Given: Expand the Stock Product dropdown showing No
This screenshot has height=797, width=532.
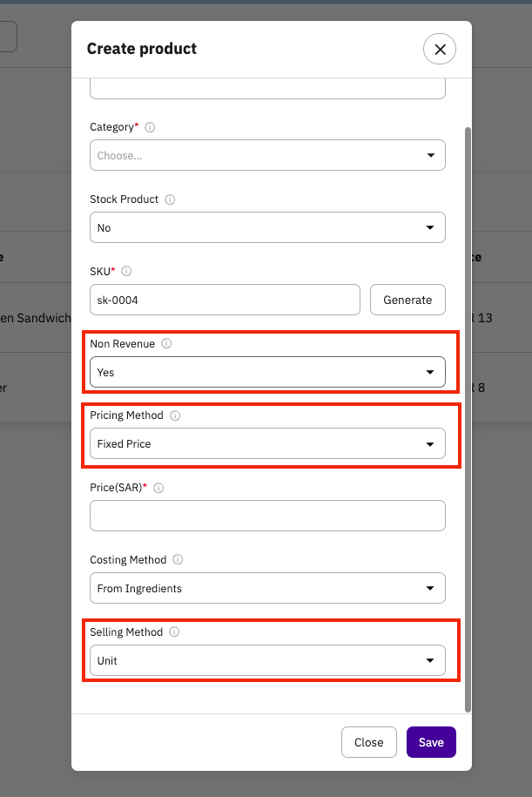Looking at the screenshot, I should tap(268, 227).
